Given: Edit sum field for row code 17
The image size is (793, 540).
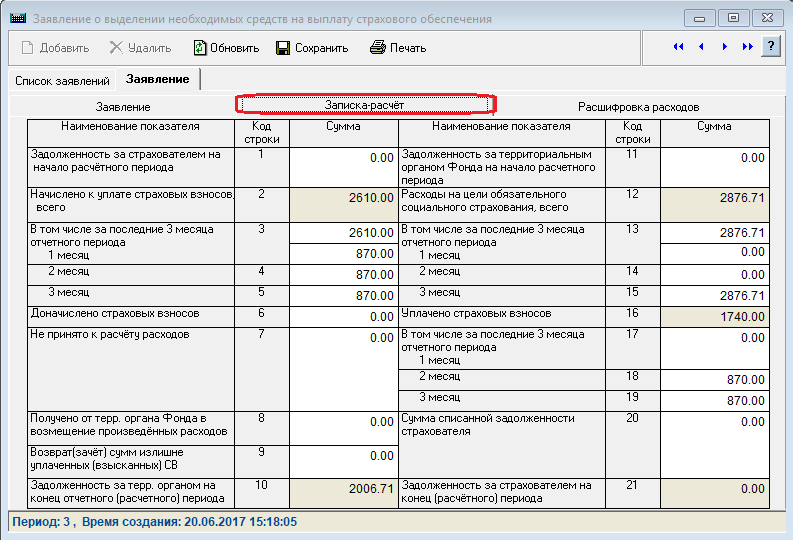Looking at the screenshot, I should pos(715,348).
